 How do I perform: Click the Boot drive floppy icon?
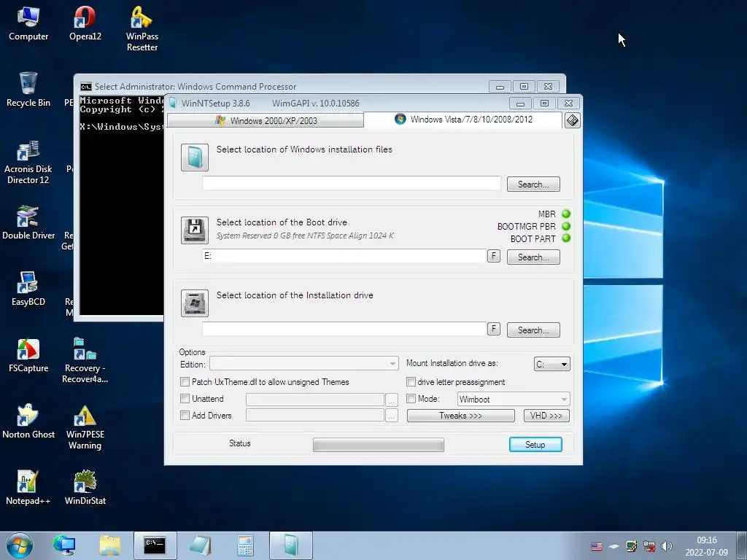[194, 230]
